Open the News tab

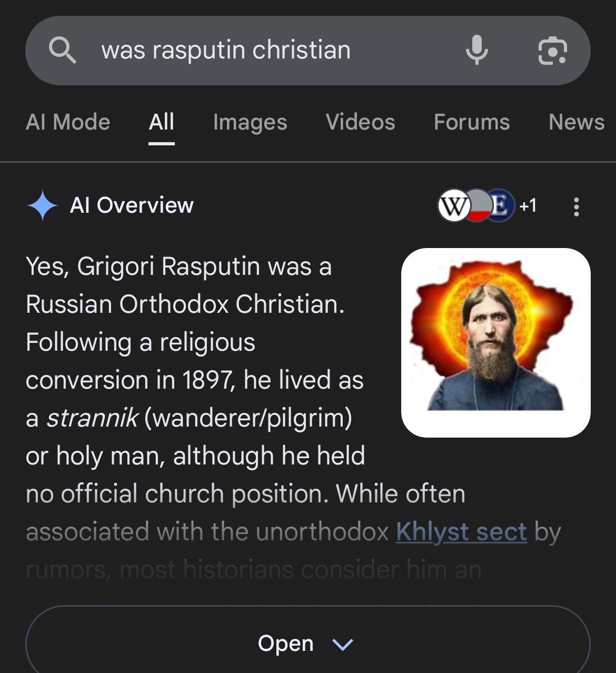[576, 122]
